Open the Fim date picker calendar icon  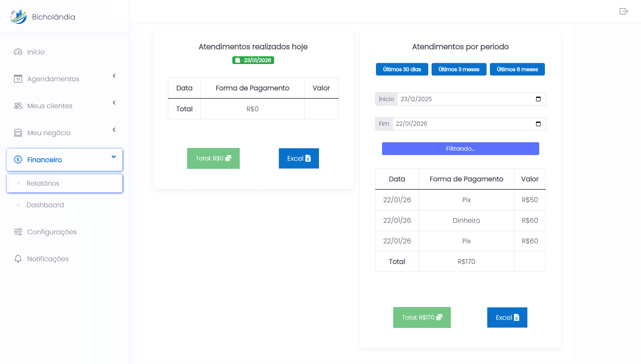(538, 124)
